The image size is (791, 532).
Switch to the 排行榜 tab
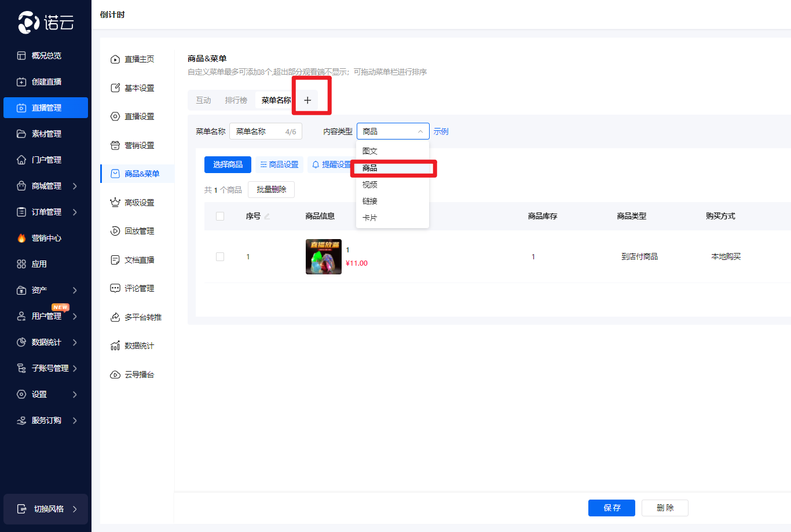pyautogui.click(x=236, y=100)
